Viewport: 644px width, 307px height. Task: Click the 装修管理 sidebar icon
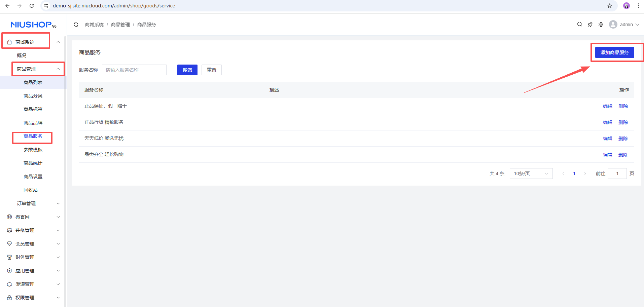pyautogui.click(x=9, y=230)
